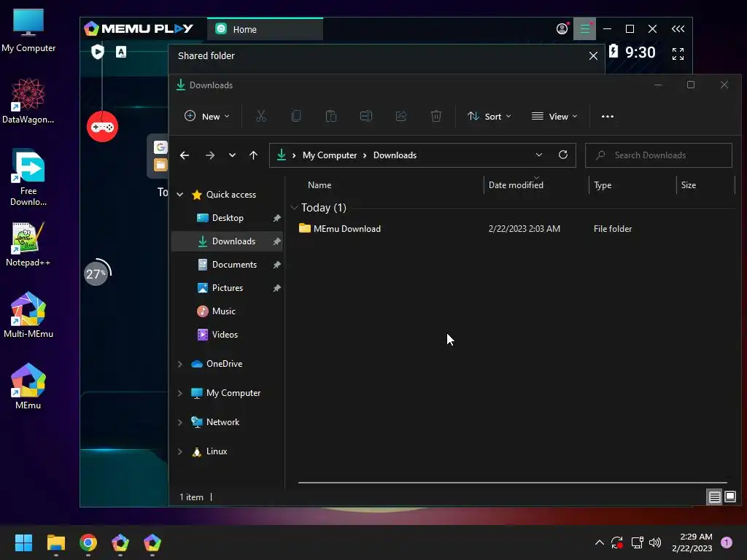The image size is (747, 560).
Task: Open the MEmu user account icon
Action: 562,28
